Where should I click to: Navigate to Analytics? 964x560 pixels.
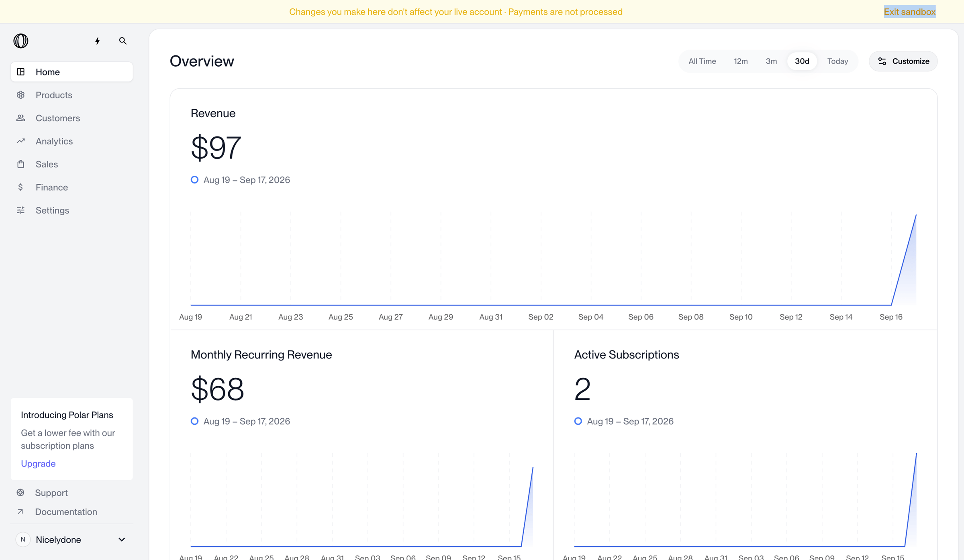pos(72,141)
